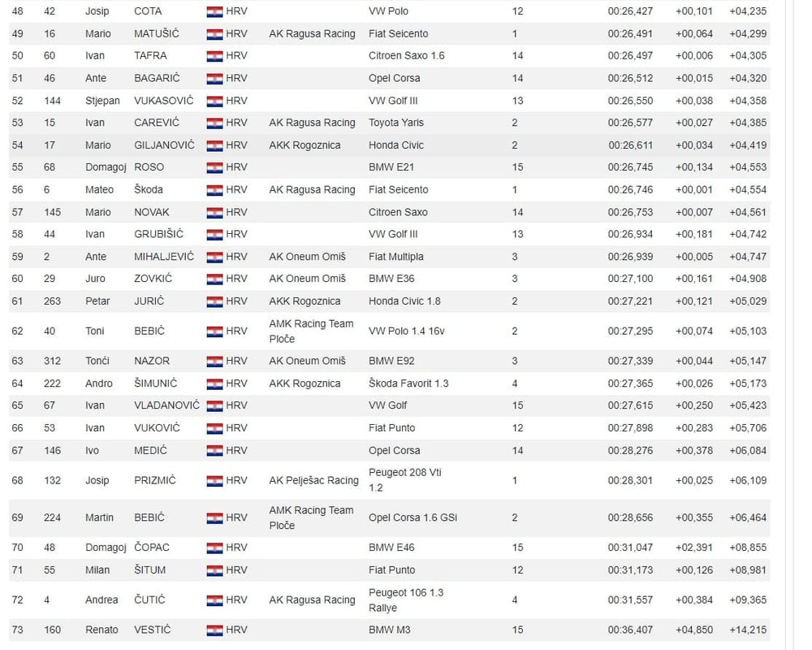The width and height of the screenshot is (812, 650).
Task: Click the Croatian flag icon in Josip COTA's row
Action: click(x=214, y=11)
